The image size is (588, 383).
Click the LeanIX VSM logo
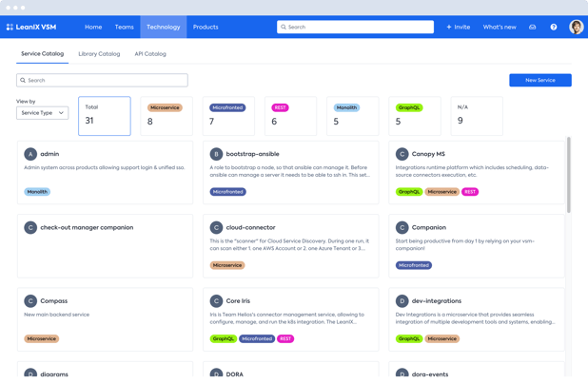[31, 27]
